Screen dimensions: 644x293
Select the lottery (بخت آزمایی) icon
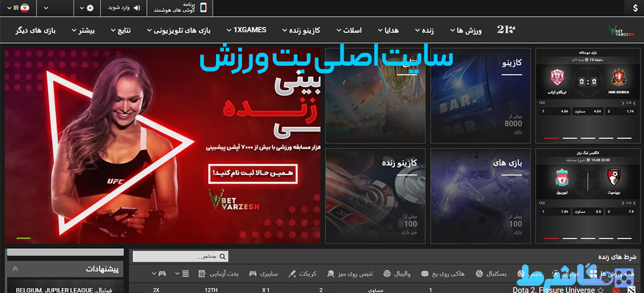click(x=202, y=273)
